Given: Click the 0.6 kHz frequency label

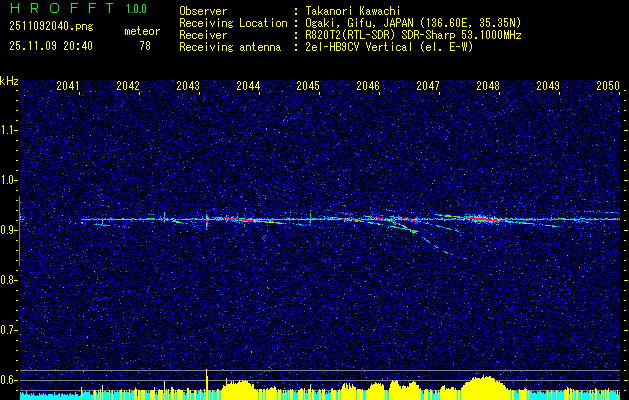Looking at the screenshot, I should 8,380.
